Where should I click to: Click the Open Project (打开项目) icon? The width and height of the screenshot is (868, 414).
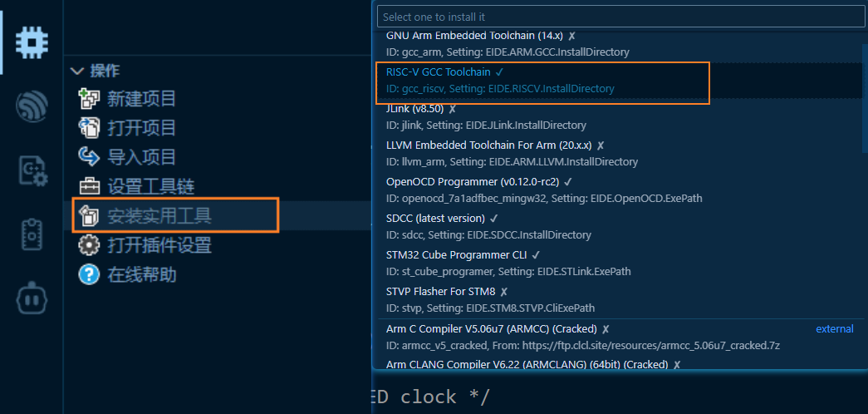(x=89, y=128)
